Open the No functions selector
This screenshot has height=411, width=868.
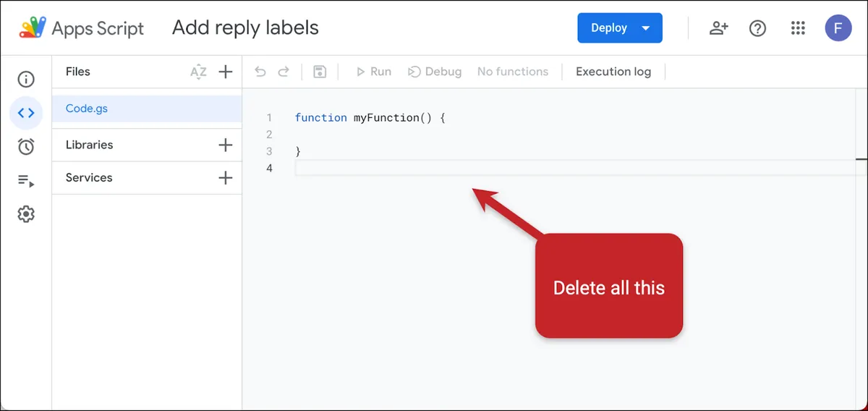click(x=513, y=72)
